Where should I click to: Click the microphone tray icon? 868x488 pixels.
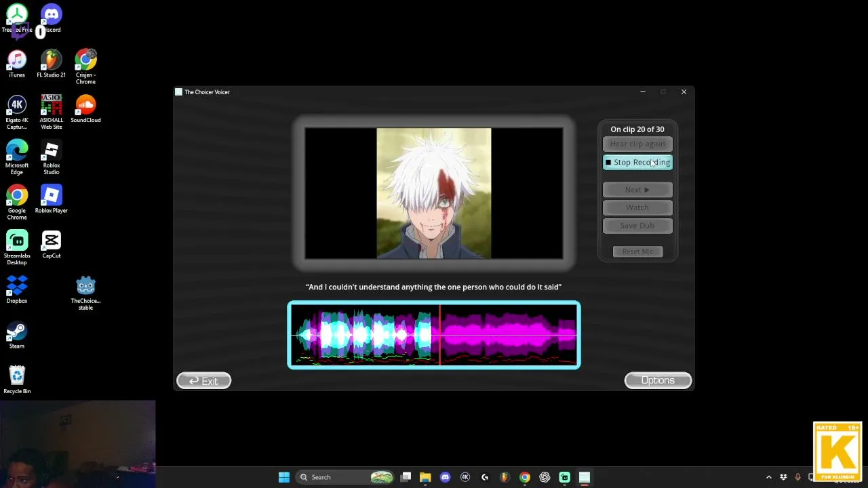797,477
